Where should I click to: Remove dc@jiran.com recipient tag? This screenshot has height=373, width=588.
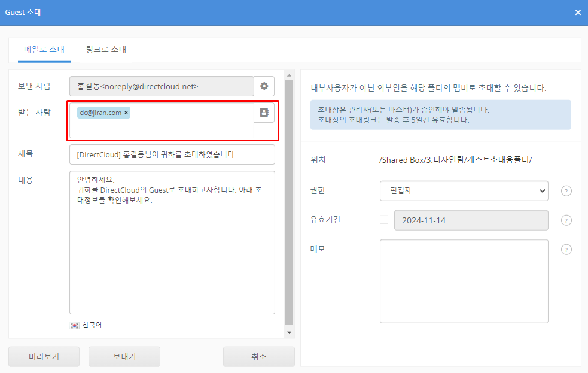point(126,113)
